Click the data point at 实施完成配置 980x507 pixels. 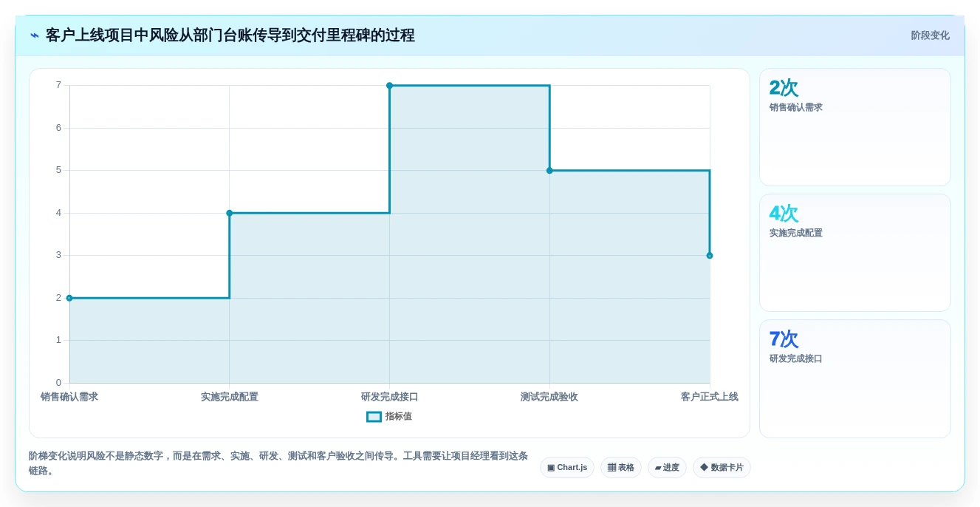230,213
